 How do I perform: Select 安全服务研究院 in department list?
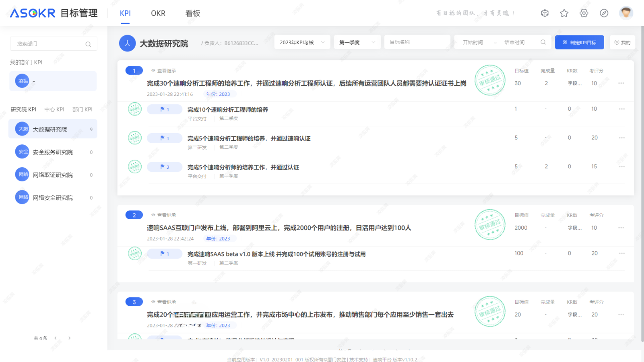click(53, 152)
